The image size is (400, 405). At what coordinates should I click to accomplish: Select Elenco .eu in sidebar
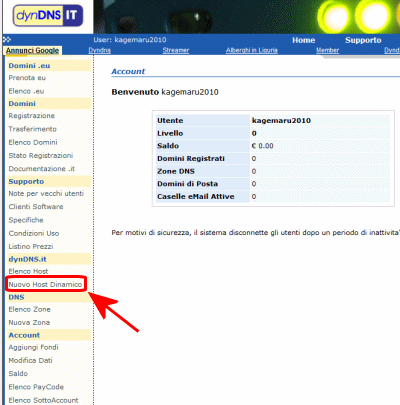(x=26, y=91)
